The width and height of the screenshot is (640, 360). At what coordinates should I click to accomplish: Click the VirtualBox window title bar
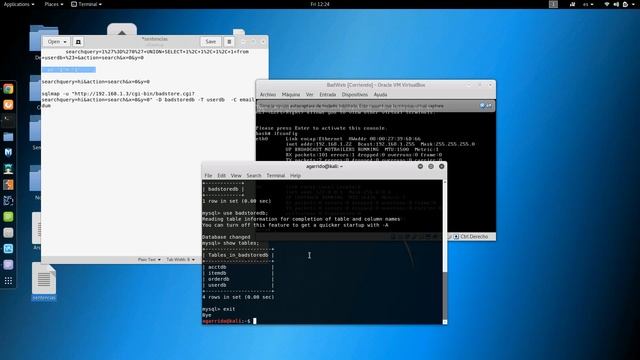click(x=376, y=85)
